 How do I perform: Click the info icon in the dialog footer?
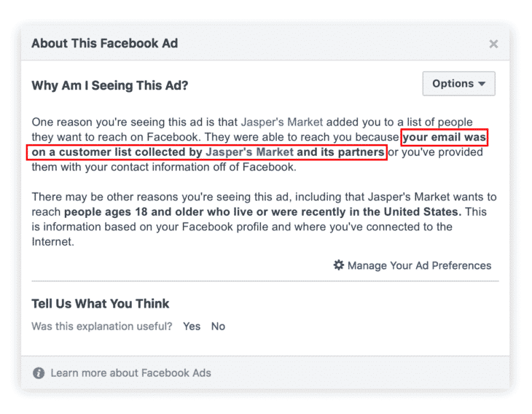tap(39, 373)
